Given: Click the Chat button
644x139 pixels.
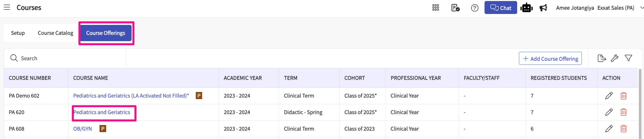Looking at the screenshot, I should [500, 8].
